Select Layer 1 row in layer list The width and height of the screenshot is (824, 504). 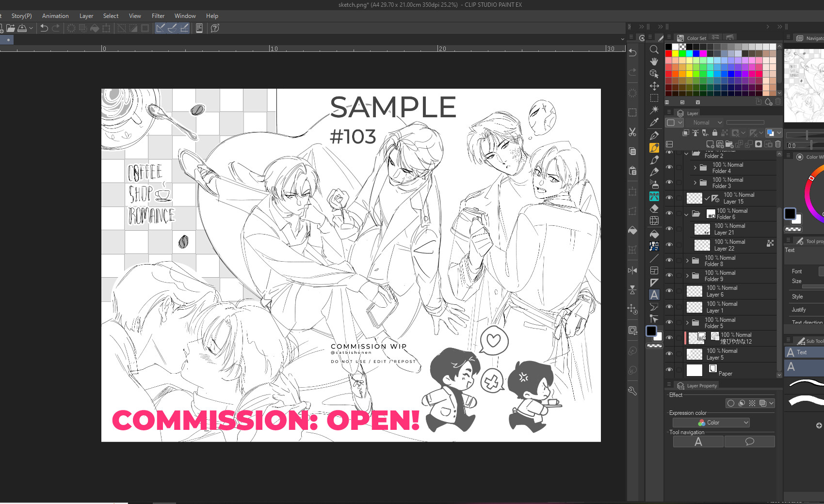coord(729,307)
